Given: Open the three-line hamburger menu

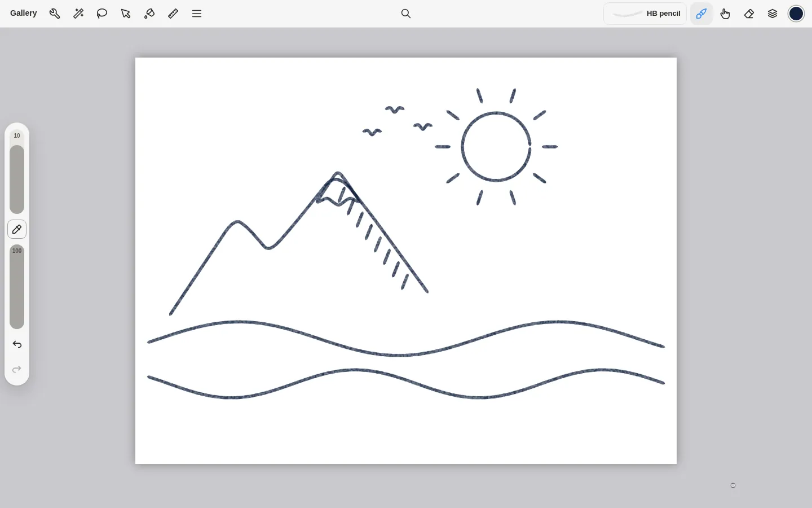Looking at the screenshot, I should click(x=197, y=14).
